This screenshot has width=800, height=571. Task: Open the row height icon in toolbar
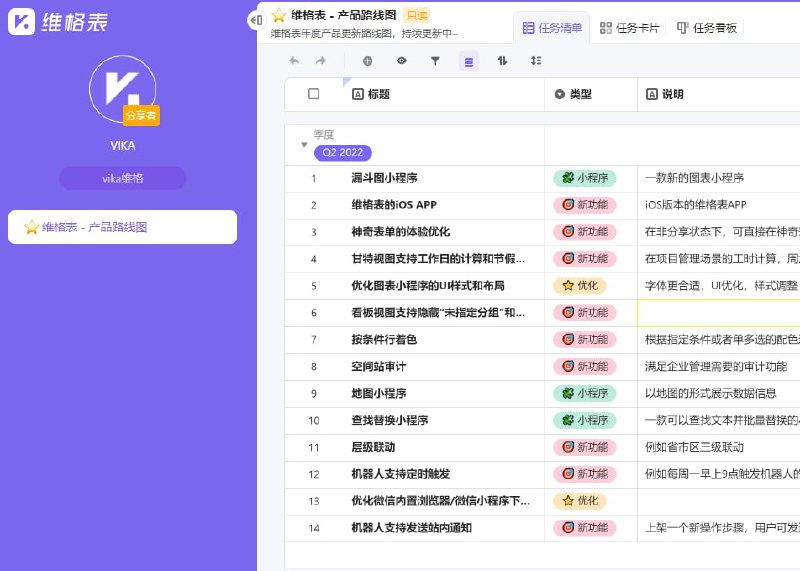536,61
